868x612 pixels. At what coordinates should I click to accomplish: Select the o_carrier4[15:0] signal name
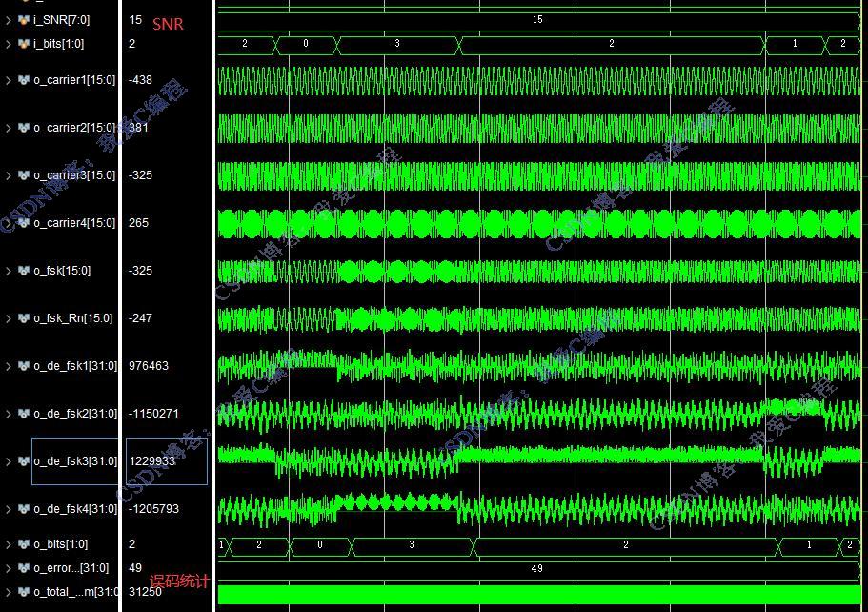point(74,223)
